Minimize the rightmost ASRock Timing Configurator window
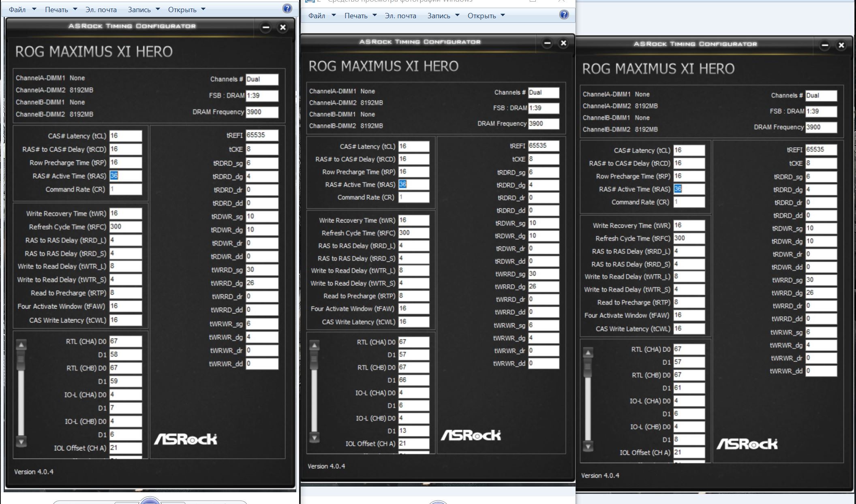This screenshot has height=504, width=856. tap(825, 45)
